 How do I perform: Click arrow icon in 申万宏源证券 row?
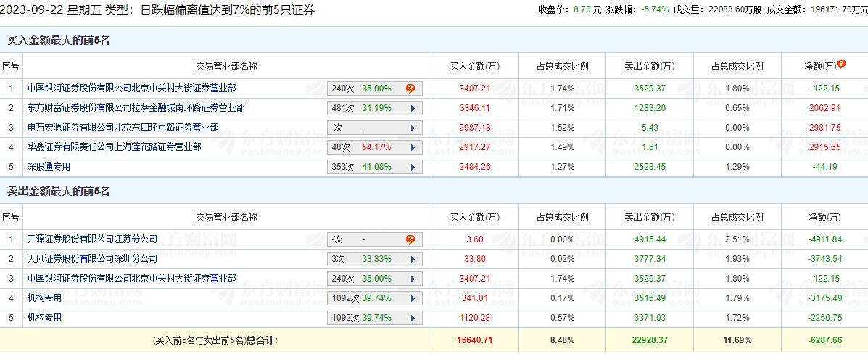[412, 128]
